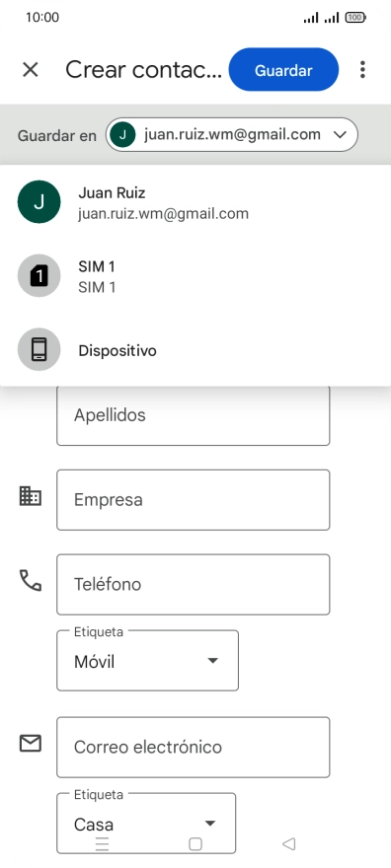Open the Móvil phone label dropdown
The image size is (391, 868).
(147, 661)
